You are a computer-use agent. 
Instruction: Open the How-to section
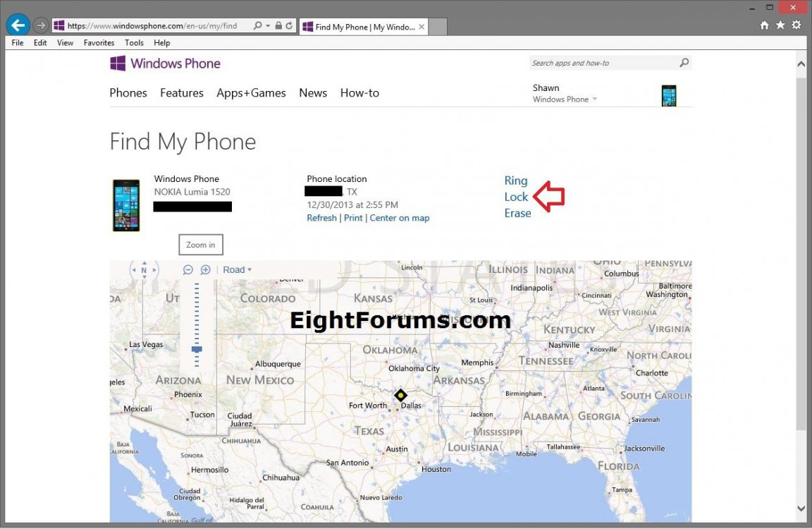(x=359, y=92)
